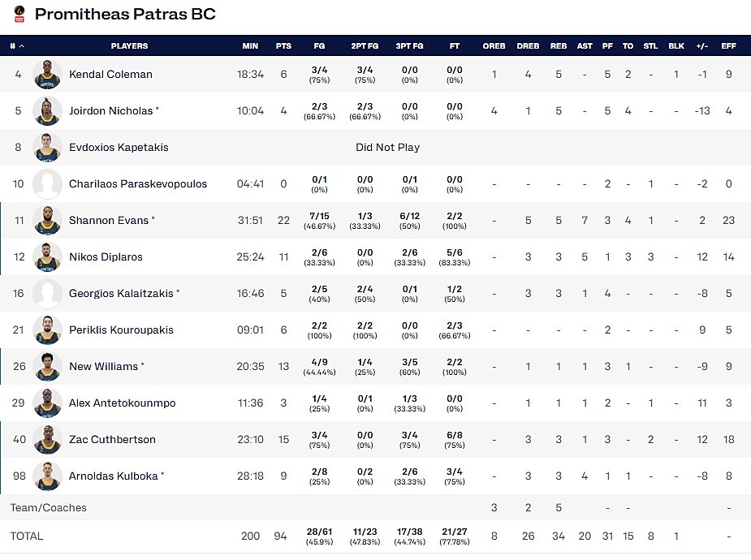
Task: Click Georgios Kalaitzakis's placeholder avatar
Action: tap(47, 294)
